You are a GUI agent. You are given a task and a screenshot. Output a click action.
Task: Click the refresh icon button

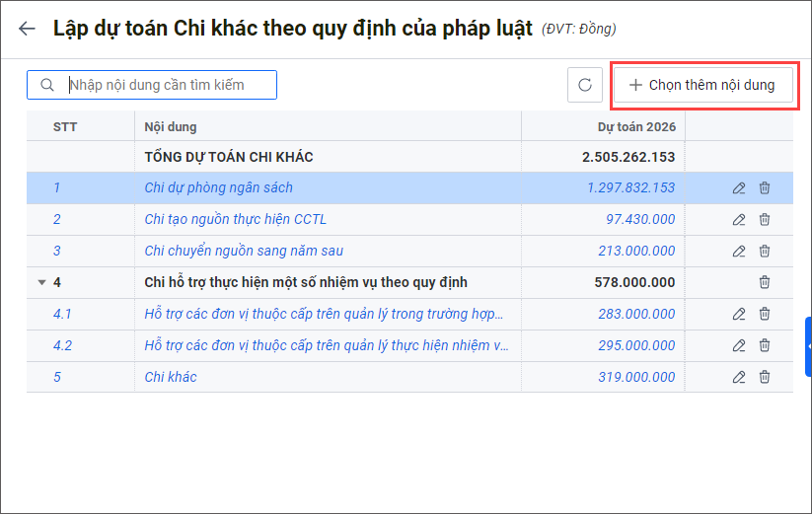click(584, 85)
